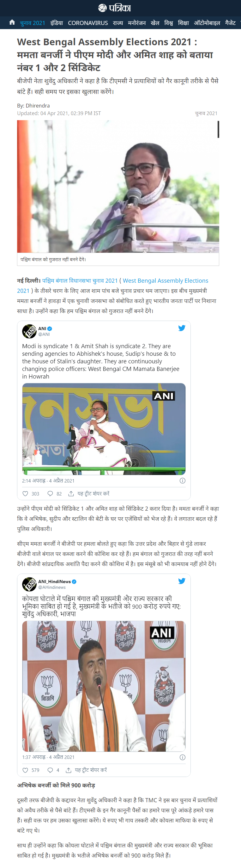
Task: Like the ANI tweet with 303 hearts
Action: (x=25, y=494)
